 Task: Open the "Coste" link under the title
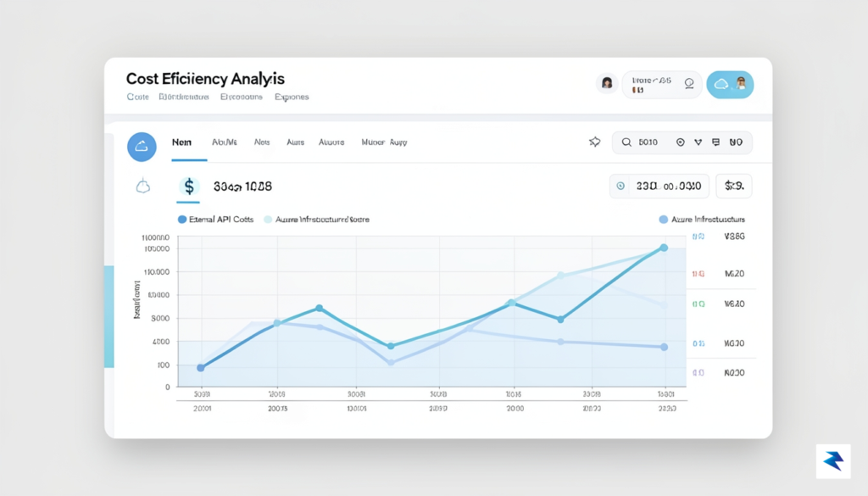coord(138,97)
